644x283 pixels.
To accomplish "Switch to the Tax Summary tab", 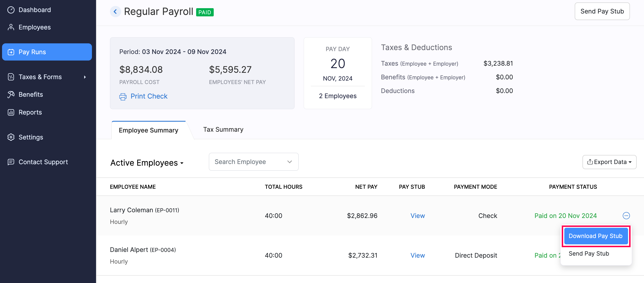I will (223, 130).
